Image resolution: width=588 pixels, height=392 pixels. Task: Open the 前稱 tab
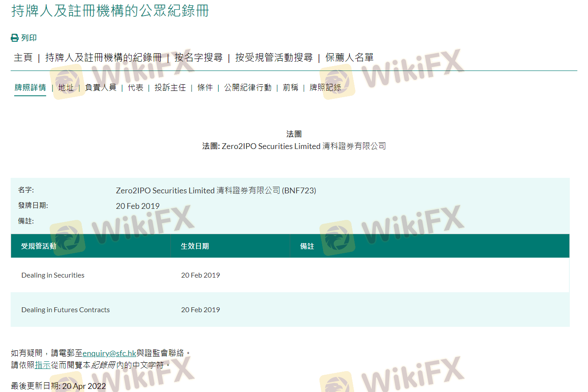[291, 88]
